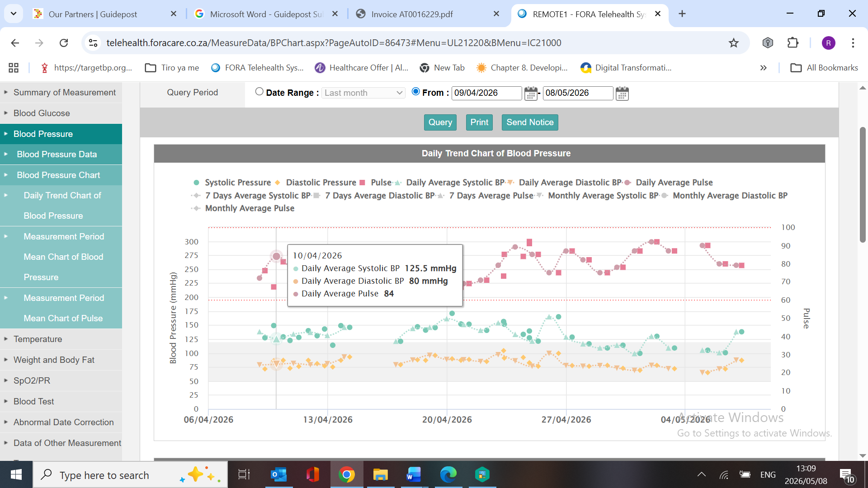This screenshot has height=488, width=868.
Task: Switch to the Invoice AT0016229.pdf tab
Action: click(x=412, y=14)
